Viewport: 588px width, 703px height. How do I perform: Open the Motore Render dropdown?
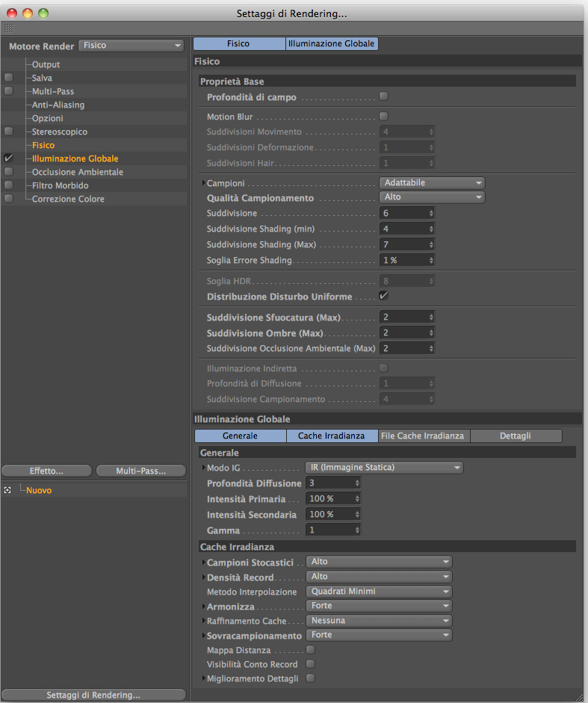tap(131, 46)
